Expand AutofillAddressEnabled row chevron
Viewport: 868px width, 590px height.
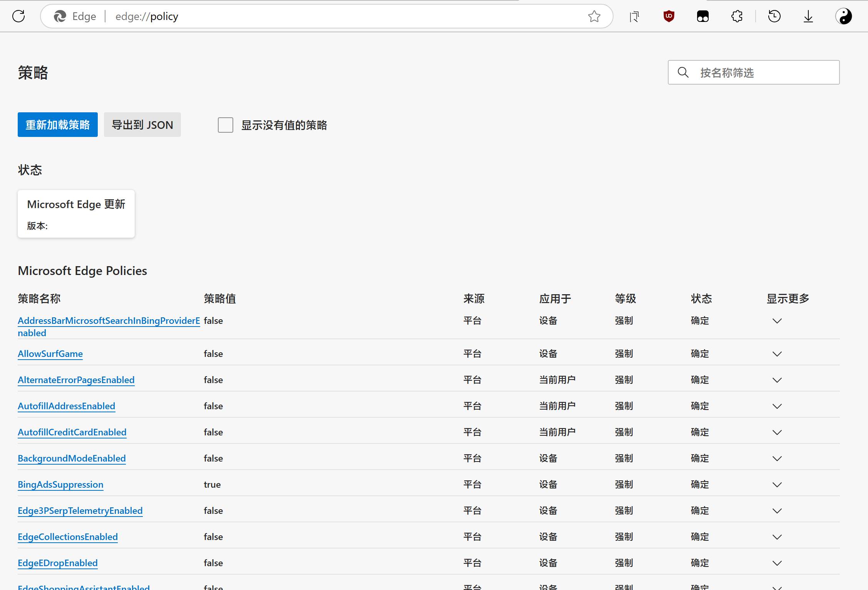click(x=777, y=406)
